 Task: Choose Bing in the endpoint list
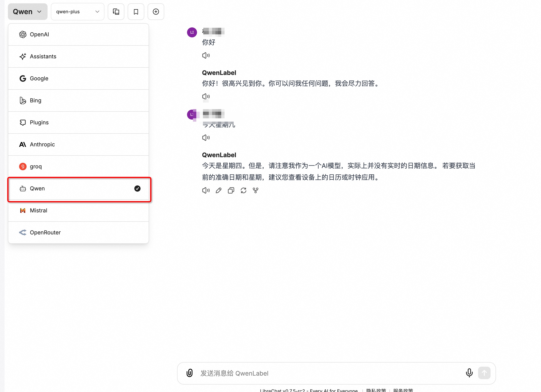pos(78,100)
